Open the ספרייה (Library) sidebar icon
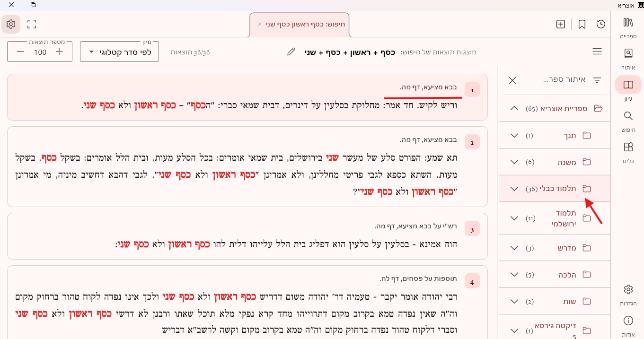644x339 pixels. pyautogui.click(x=628, y=27)
